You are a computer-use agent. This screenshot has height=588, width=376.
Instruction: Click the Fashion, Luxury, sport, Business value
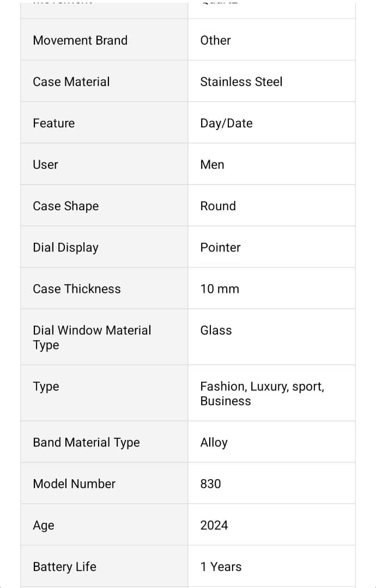tap(262, 393)
